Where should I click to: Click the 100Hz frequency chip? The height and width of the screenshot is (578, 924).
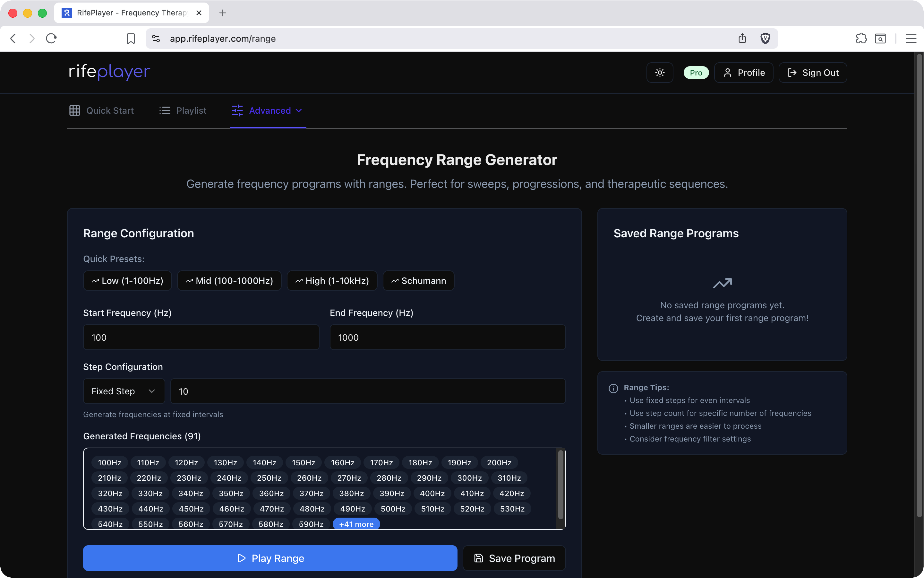110,462
